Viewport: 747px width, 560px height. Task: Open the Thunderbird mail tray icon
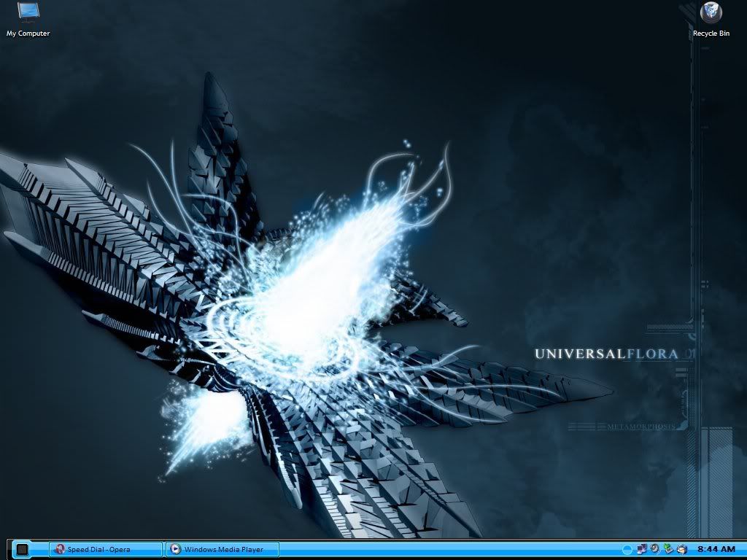[x=681, y=549]
